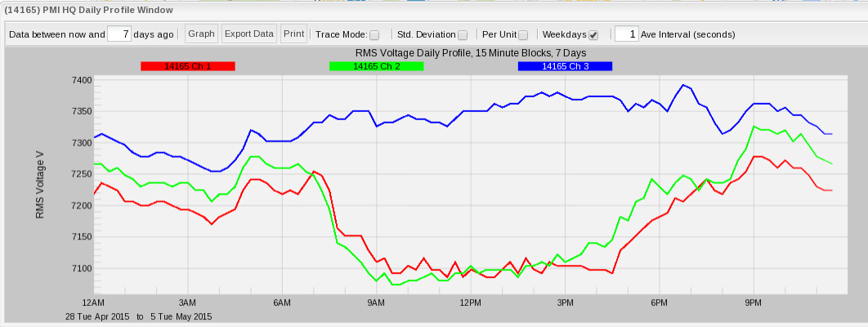Check the Per Unit checkbox
This screenshot has height=327, width=868.
tap(523, 35)
